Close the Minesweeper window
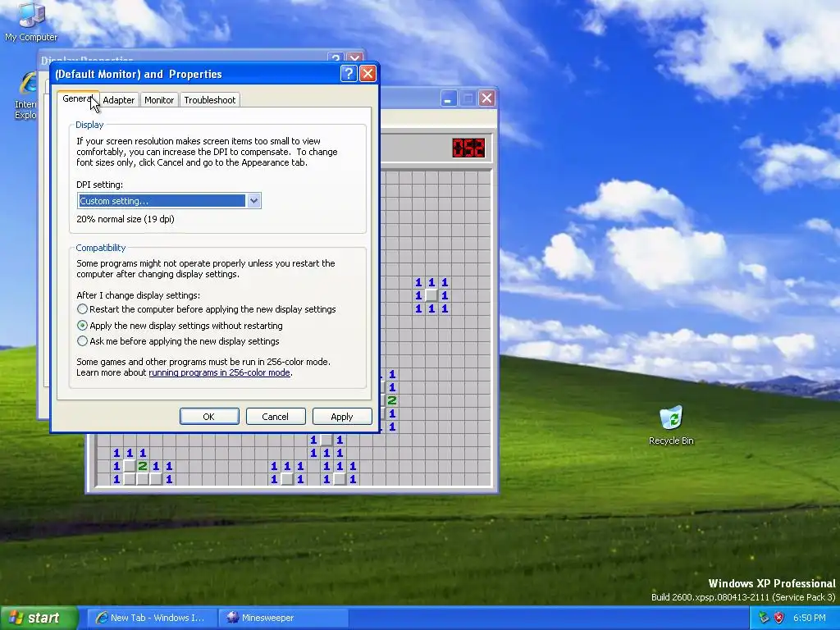Image resolution: width=840 pixels, height=630 pixels. coord(486,98)
